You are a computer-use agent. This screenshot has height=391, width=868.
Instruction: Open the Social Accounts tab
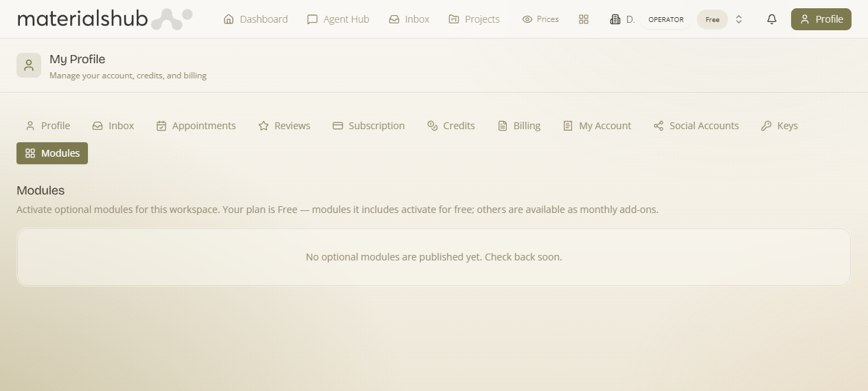696,126
